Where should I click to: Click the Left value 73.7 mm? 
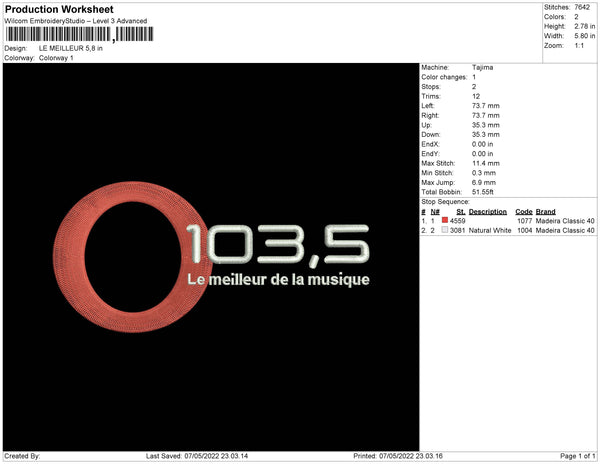click(x=486, y=106)
